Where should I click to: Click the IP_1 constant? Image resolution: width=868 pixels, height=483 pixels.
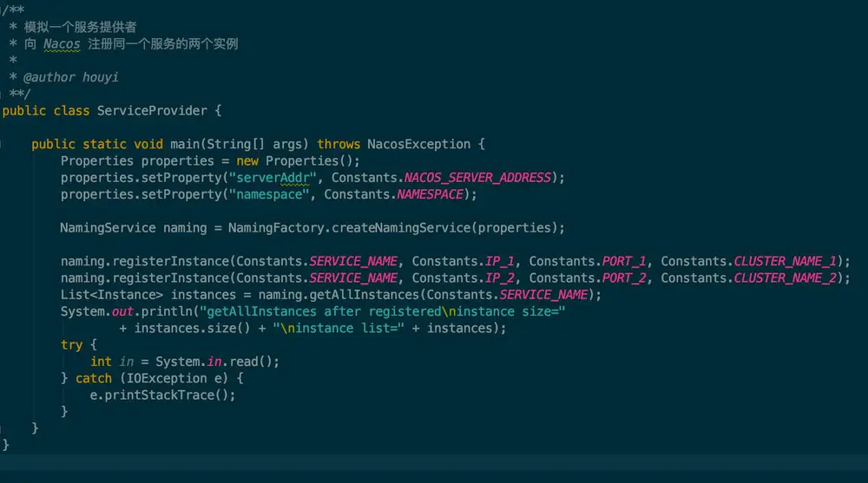tap(499, 261)
